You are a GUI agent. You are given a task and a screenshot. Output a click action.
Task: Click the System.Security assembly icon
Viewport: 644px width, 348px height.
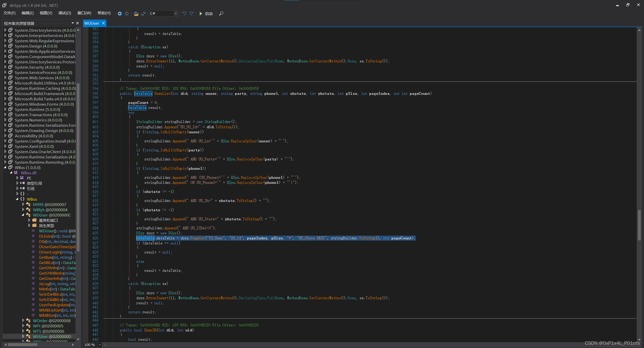[10, 67]
